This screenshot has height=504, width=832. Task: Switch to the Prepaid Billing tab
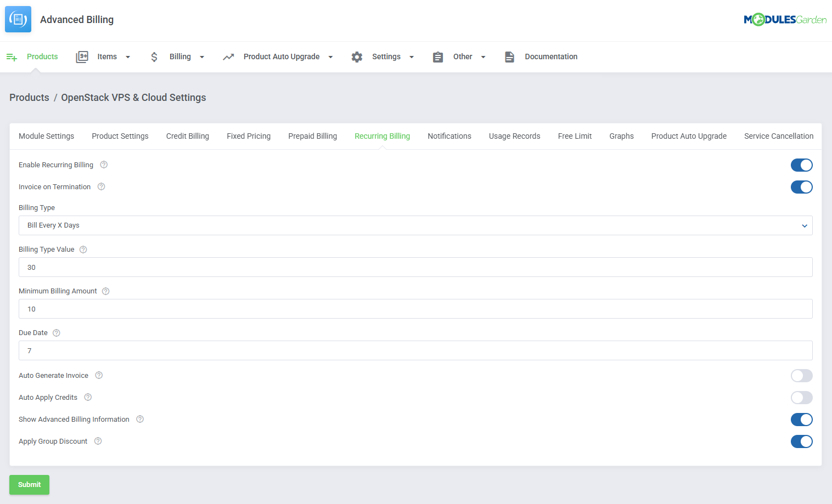[x=312, y=136]
